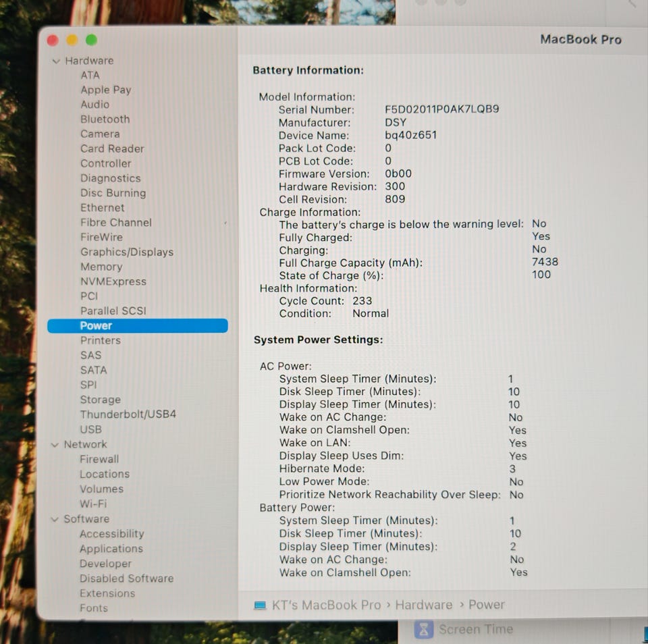Click device name bq40z651
This screenshot has height=644, width=648.
tap(411, 135)
